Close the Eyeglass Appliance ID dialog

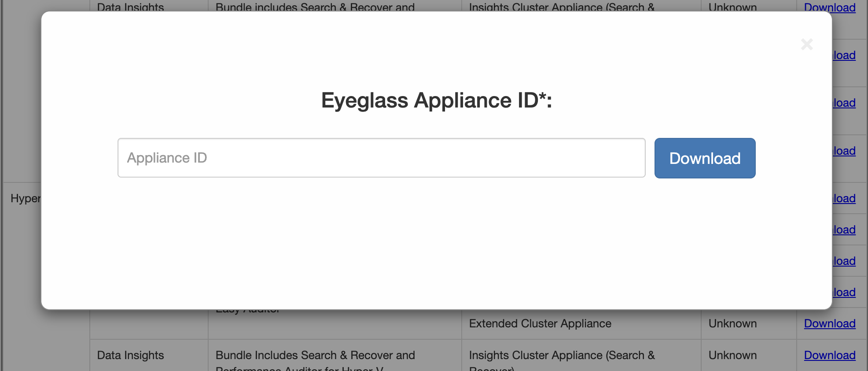pos(806,44)
